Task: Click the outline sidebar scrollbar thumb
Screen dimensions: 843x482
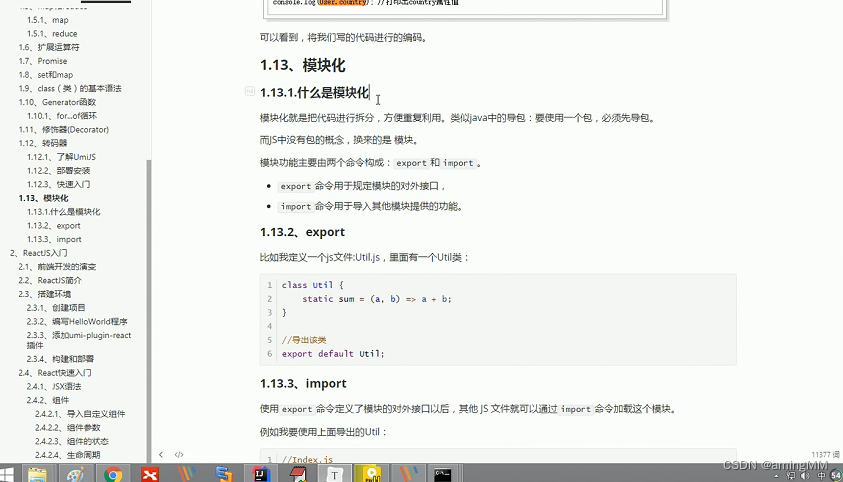Action: tap(149, 311)
